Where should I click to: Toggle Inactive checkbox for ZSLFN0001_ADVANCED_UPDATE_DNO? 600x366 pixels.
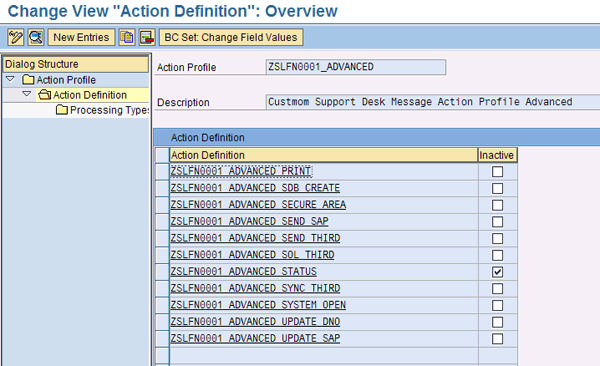point(497,322)
